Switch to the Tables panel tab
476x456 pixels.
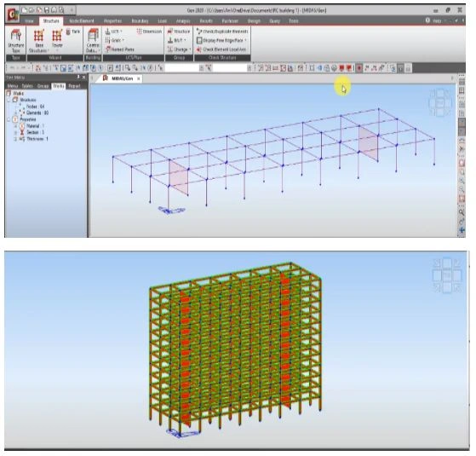point(27,86)
